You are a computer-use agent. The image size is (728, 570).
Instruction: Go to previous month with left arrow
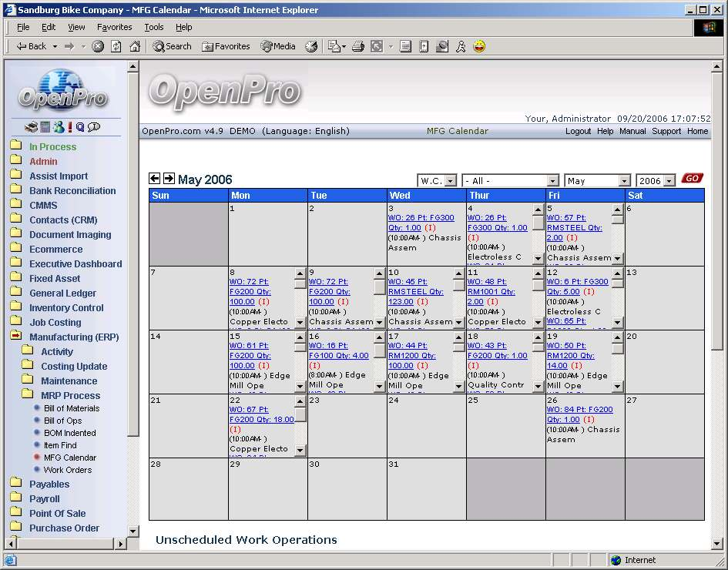[155, 179]
